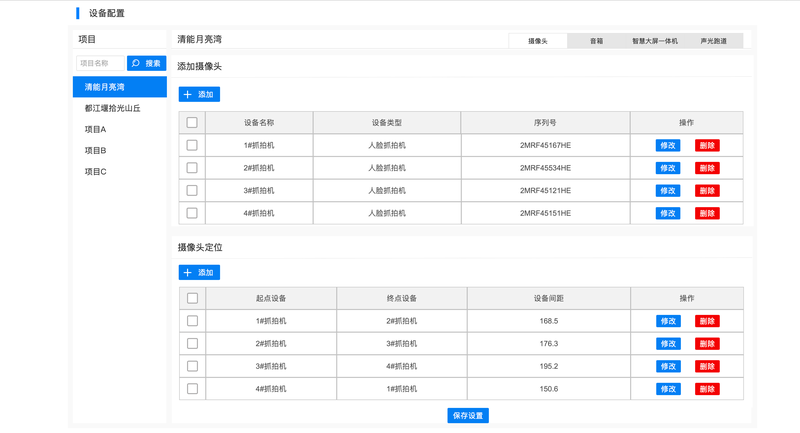Select 项目C in project list

pyautogui.click(x=95, y=172)
